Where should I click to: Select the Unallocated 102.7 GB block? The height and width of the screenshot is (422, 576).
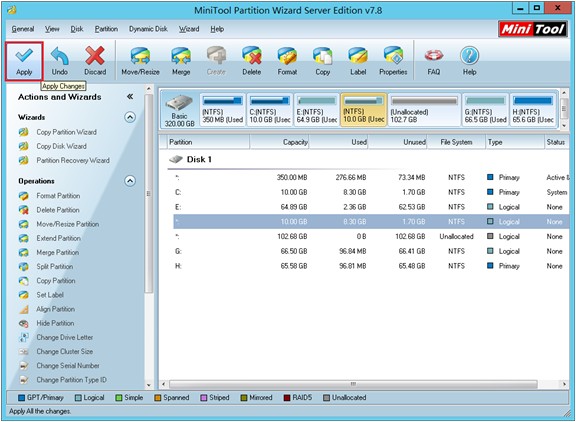point(424,110)
